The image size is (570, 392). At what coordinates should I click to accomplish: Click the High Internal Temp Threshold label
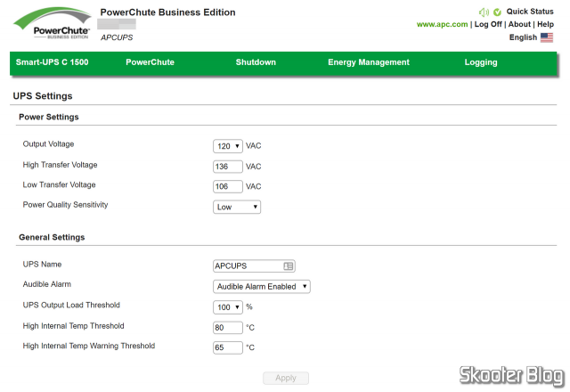73,326
